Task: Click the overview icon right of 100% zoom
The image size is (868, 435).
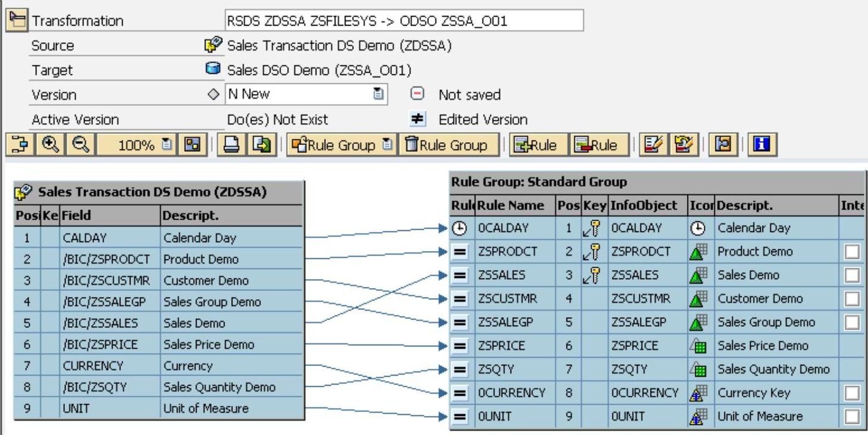Action: pos(193,145)
